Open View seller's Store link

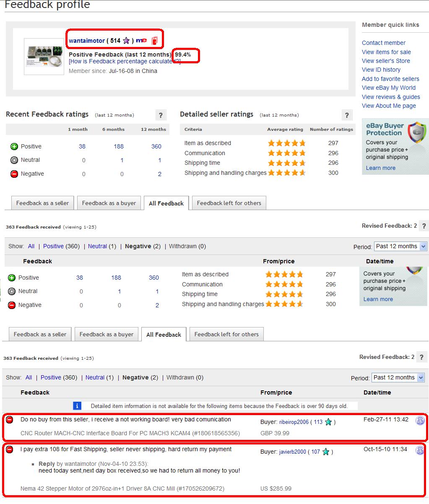[386, 61]
